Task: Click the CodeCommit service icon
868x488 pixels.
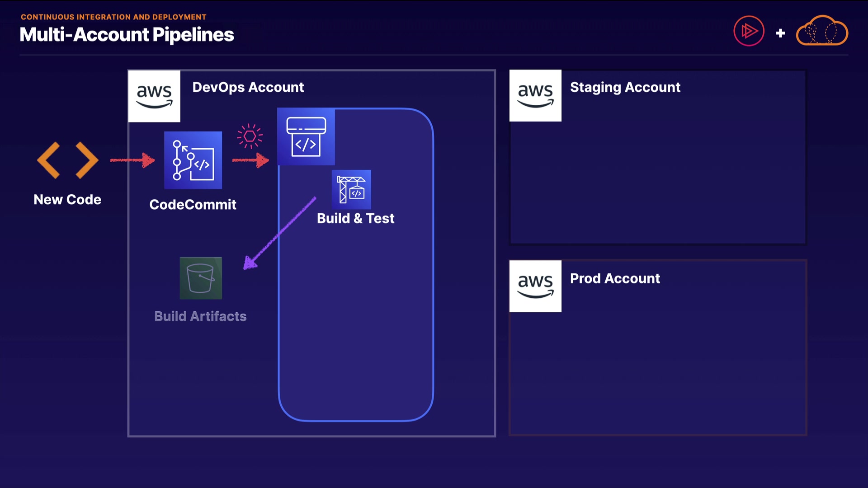Action: [x=193, y=160]
